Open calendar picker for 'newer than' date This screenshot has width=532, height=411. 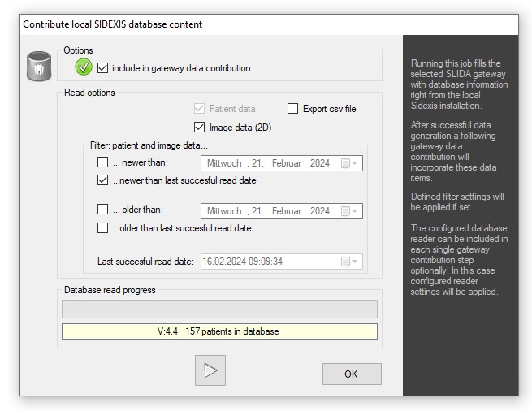(349, 163)
